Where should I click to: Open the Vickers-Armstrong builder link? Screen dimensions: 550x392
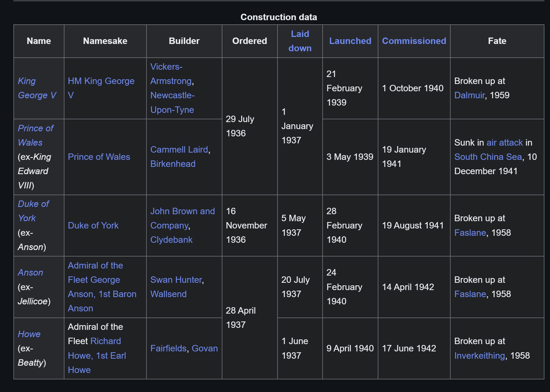171,74
